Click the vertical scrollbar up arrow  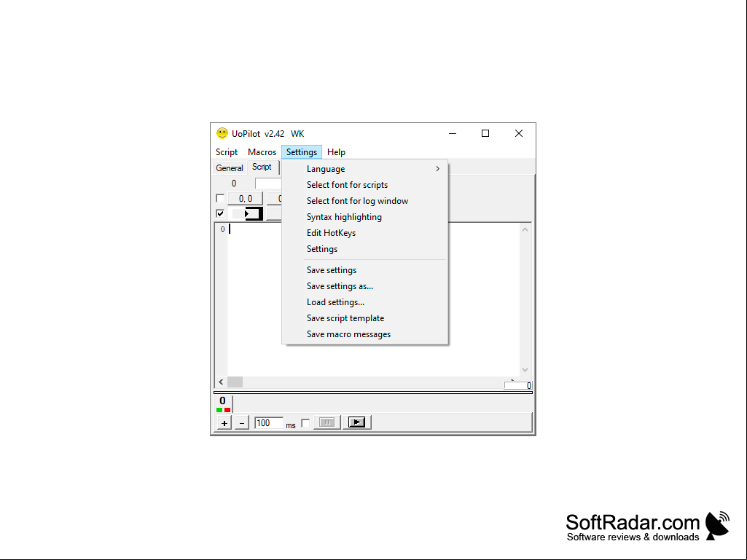click(x=525, y=229)
